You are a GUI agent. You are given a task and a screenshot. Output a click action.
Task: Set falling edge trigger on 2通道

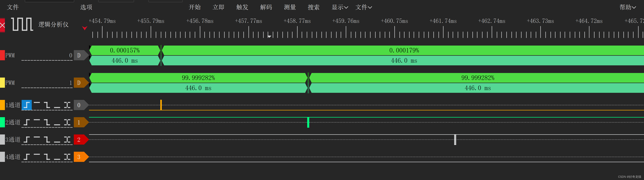47,122
